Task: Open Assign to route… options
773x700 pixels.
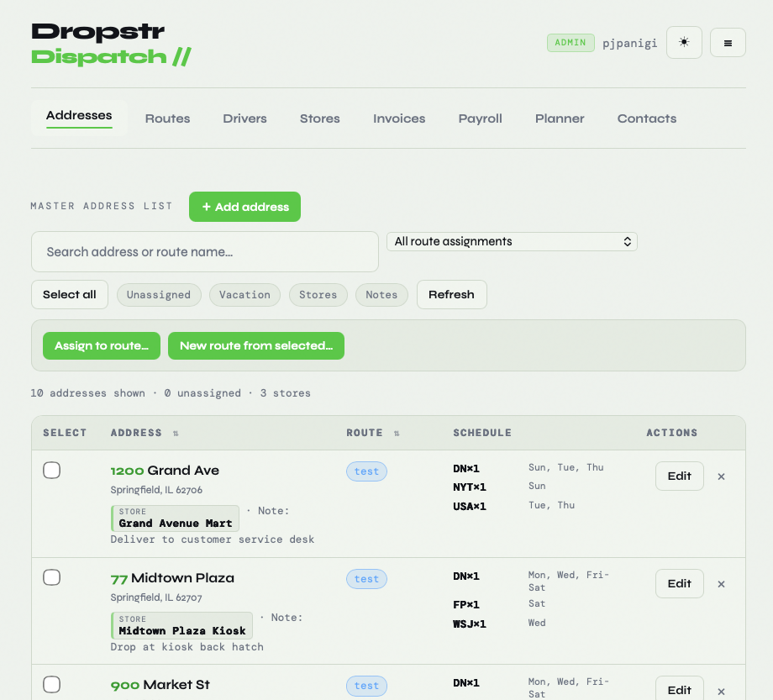Action: [102, 345]
